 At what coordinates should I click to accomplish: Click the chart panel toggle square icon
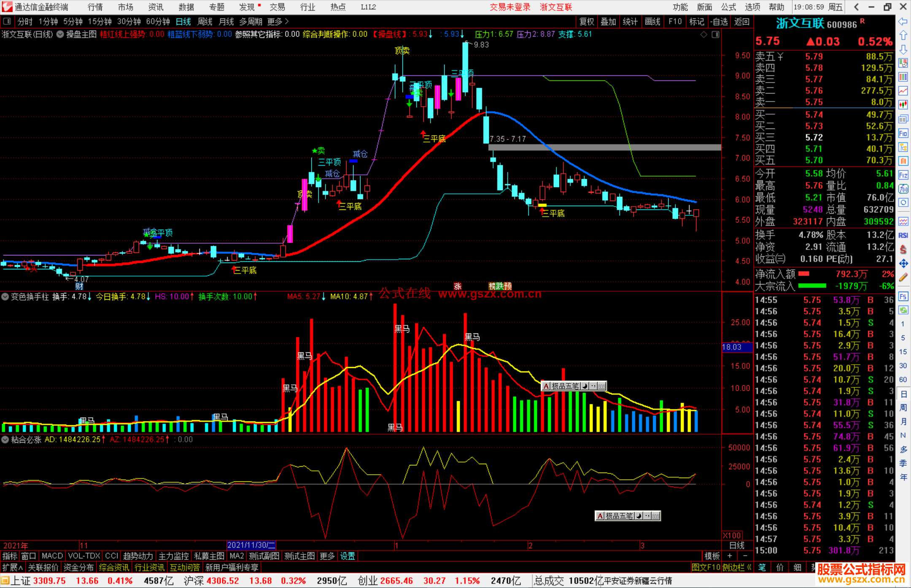pos(715,35)
